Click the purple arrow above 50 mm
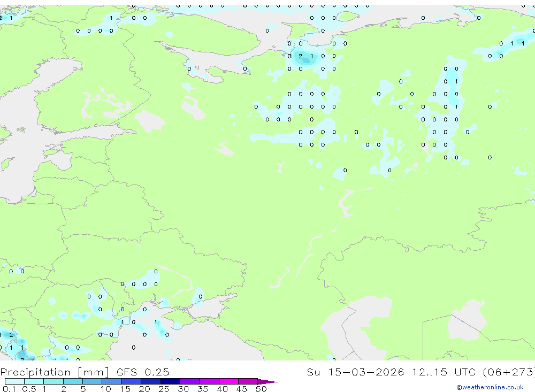 (267, 381)
